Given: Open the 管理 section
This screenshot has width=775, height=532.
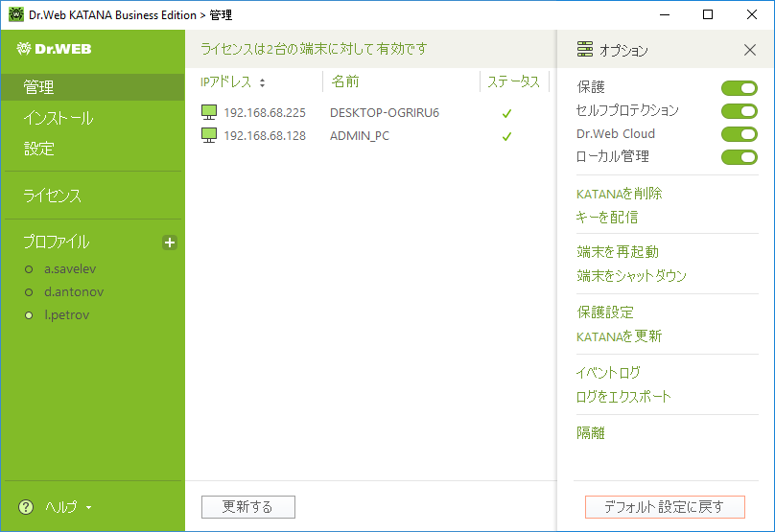Looking at the screenshot, I should [92, 87].
